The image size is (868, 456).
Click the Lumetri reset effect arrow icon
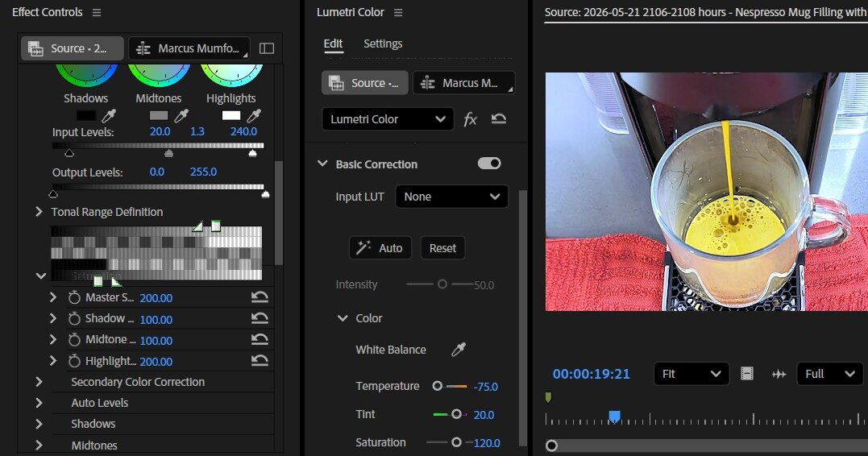pos(499,119)
